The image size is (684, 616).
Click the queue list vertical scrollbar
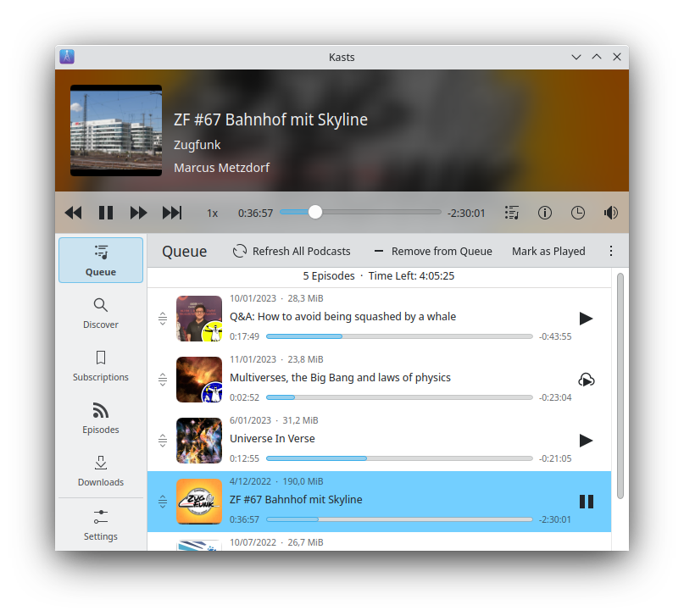(620, 386)
